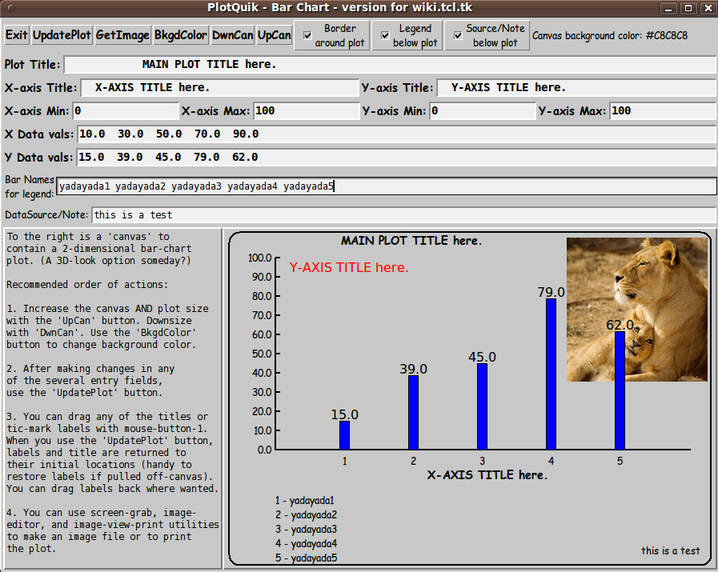
Task: Click the 50.0 y-axis tick label
Action: pos(262,354)
